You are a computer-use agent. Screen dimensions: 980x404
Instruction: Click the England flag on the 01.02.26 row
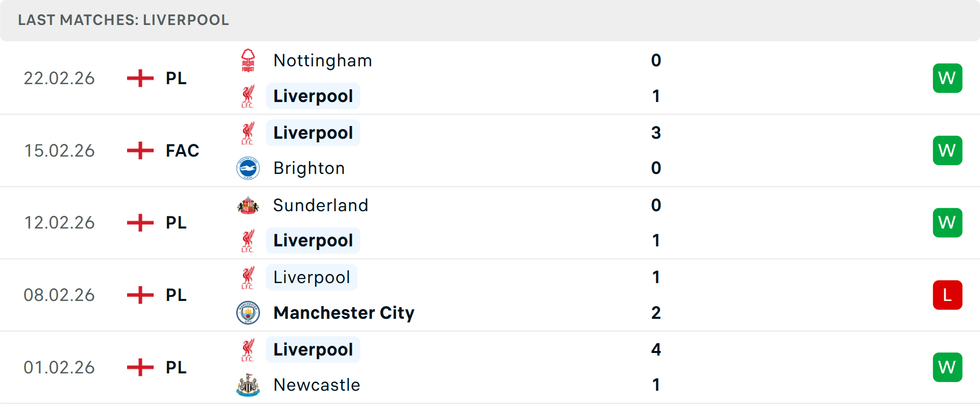(139, 367)
